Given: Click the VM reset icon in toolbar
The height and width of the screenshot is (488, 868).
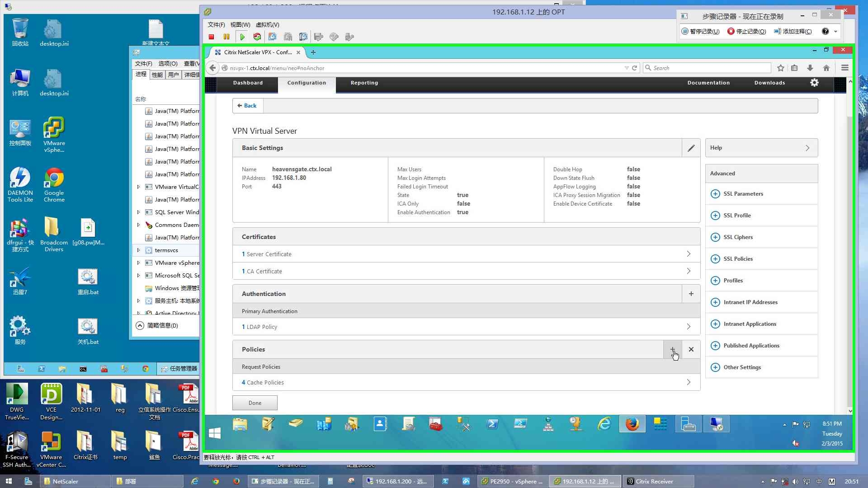Looking at the screenshot, I should [257, 37].
